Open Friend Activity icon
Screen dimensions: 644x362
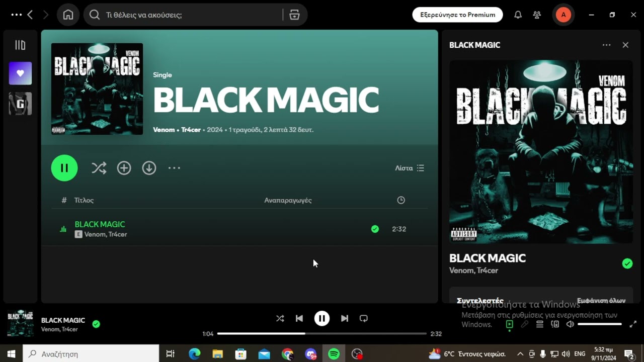point(537,15)
